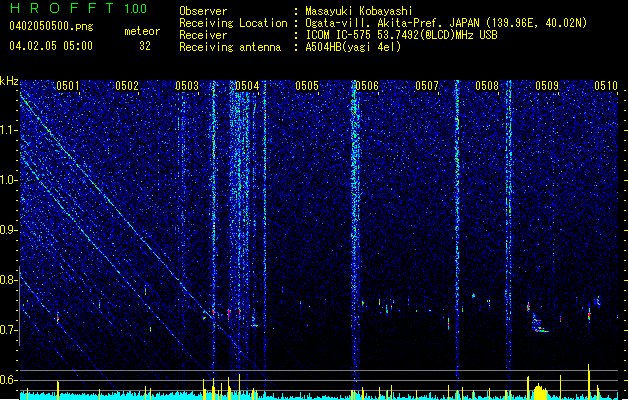Click the 0510 time marker

pyautogui.click(x=606, y=86)
